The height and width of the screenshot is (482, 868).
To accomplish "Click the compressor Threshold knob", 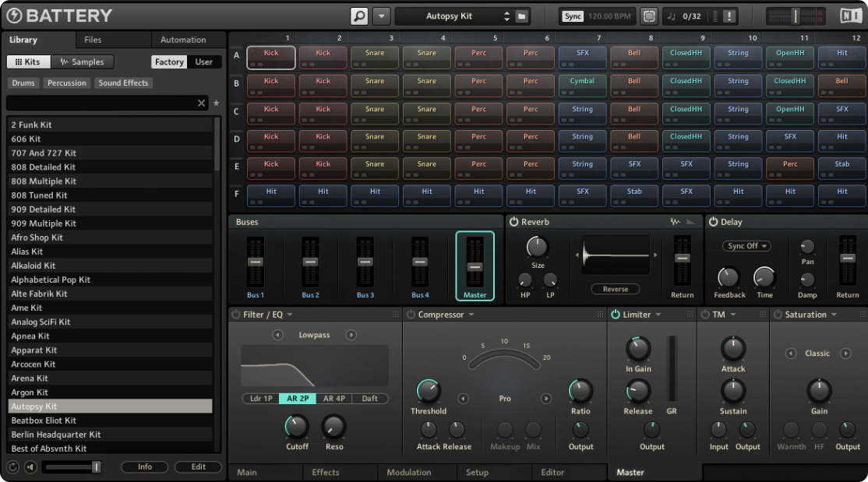I will tap(428, 391).
